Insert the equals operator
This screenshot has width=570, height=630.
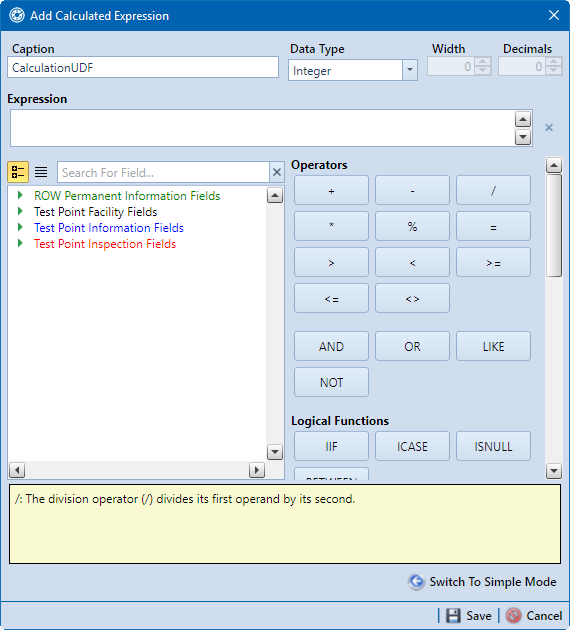[493, 226]
